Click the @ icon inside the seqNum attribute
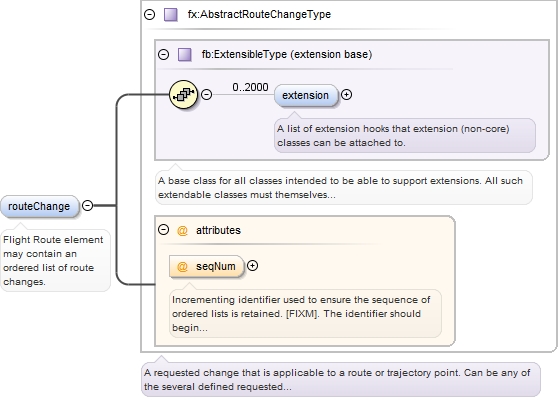The image size is (559, 400). click(x=182, y=267)
